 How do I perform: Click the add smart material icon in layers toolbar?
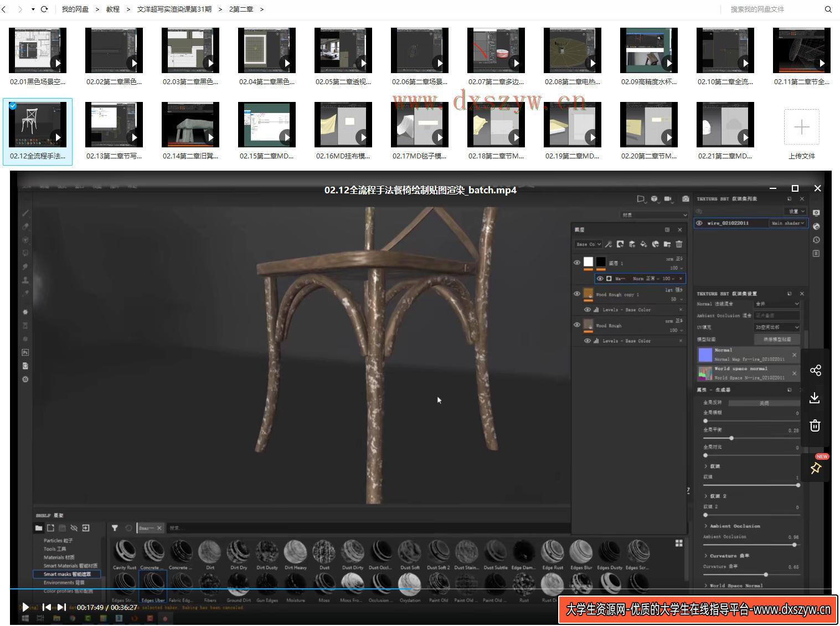(x=656, y=244)
